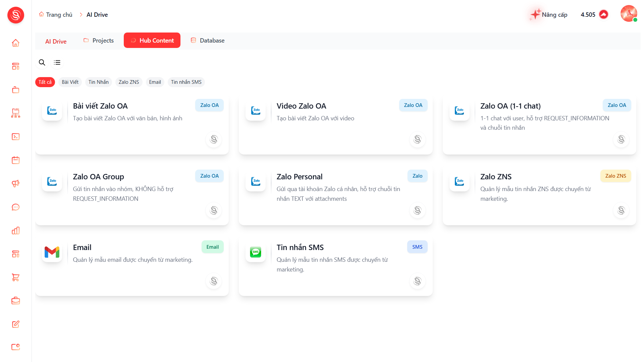Click the logo icon on Zalo Personal card
This screenshot has height=362, width=644.
coord(417,210)
